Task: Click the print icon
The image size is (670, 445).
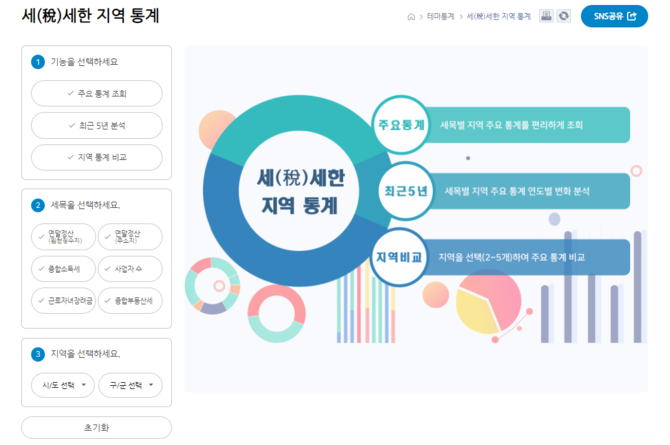Action: pyautogui.click(x=546, y=16)
